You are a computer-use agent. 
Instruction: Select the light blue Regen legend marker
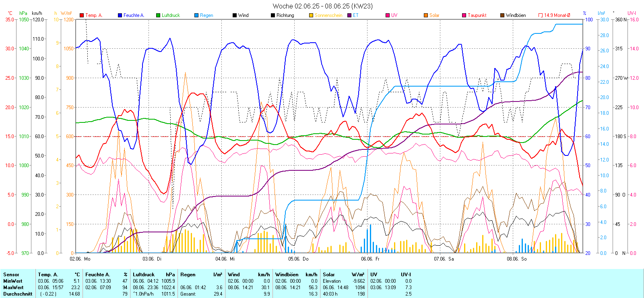click(196, 15)
